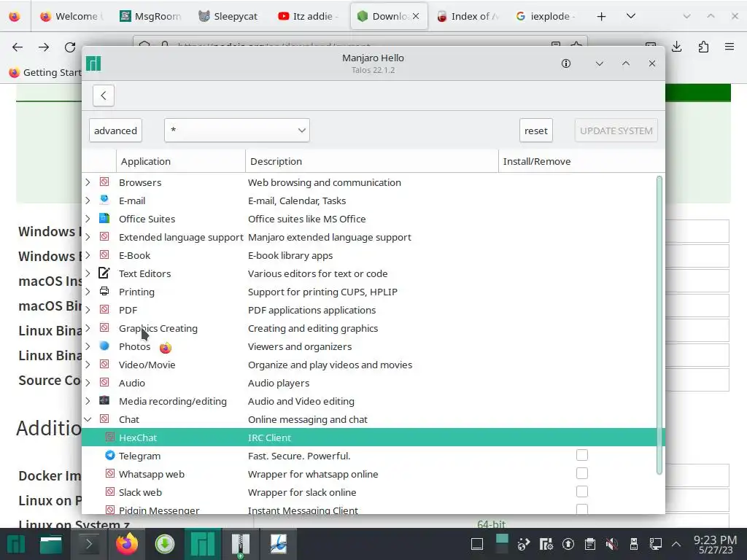Expand the Extended language support category
Screen dimensions: 747x560
(x=88, y=237)
